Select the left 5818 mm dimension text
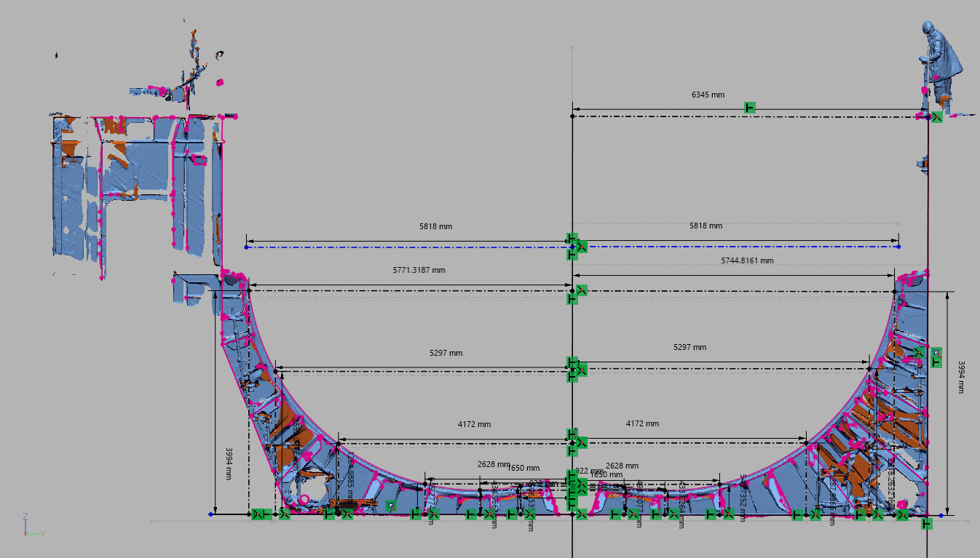This screenshot has width=980, height=558. click(435, 226)
